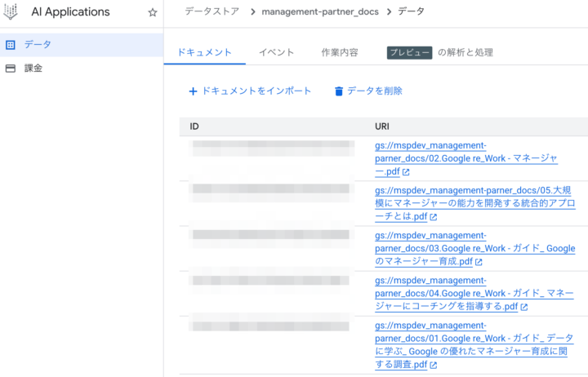Switch to the 作業内容 tab
This screenshot has width=588, height=377.
pyautogui.click(x=339, y=52)
